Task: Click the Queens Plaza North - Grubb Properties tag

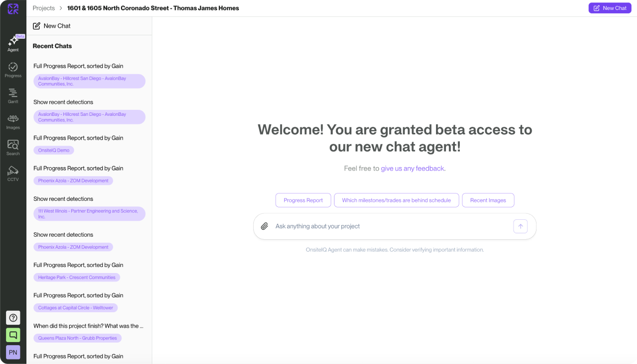Action: click(78, 338)
